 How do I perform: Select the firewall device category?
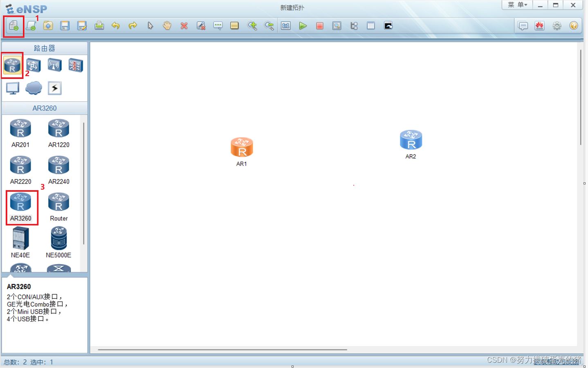(x=76, y=65)
